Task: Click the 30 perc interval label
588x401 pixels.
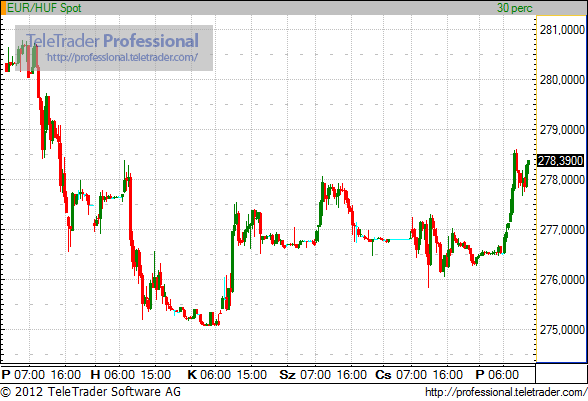Action: (x=514, y=8)
